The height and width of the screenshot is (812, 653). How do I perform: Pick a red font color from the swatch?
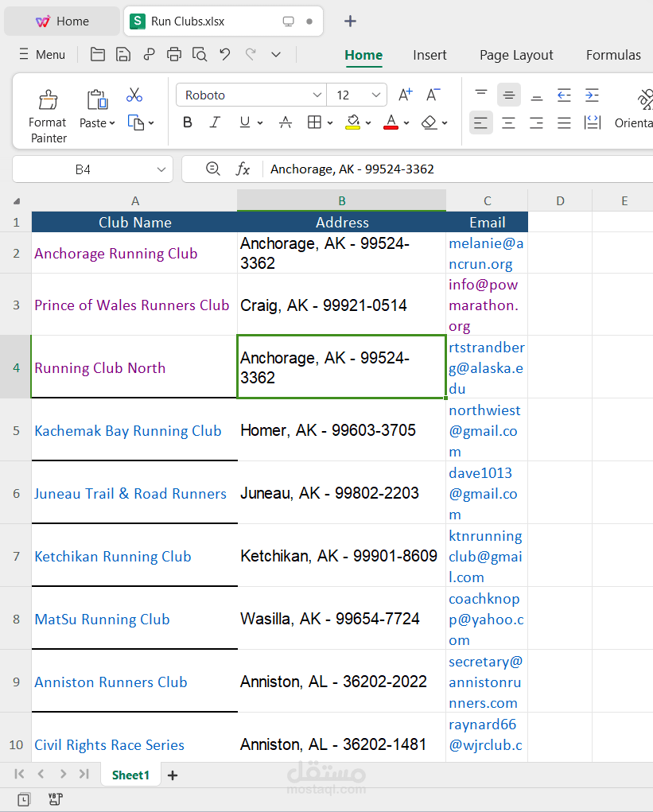tap(391, 122)
